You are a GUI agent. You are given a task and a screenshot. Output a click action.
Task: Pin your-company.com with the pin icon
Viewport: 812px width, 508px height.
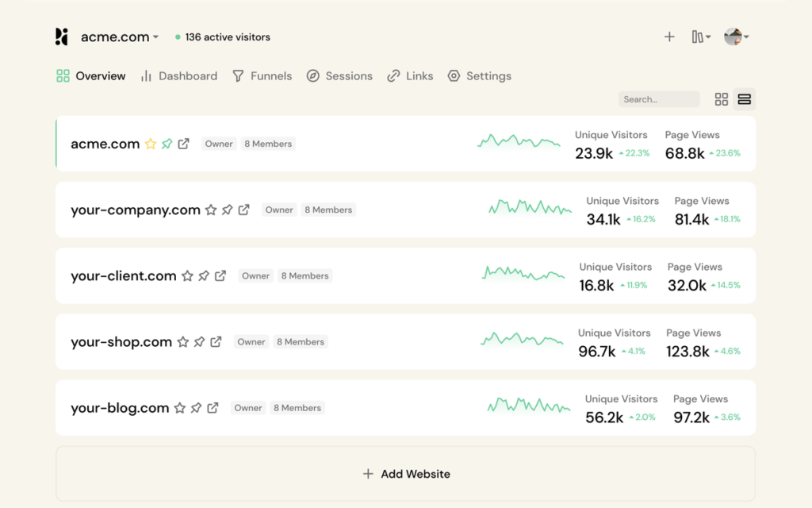(228, 210)
